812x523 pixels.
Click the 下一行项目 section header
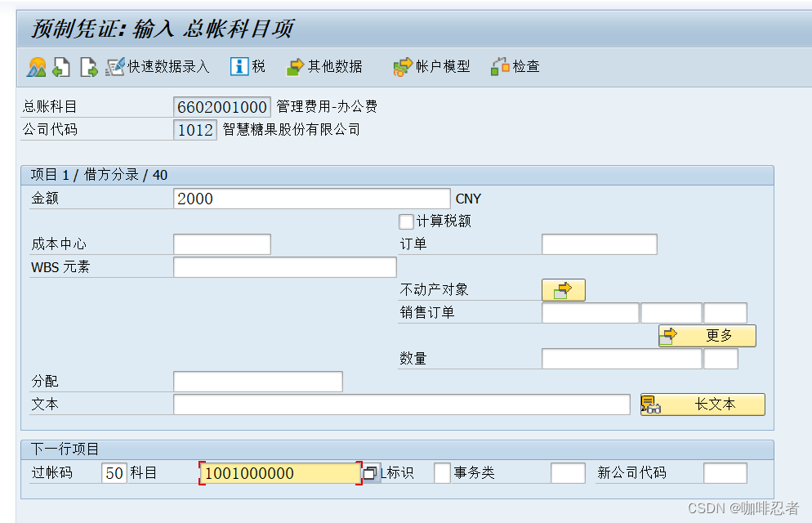[65, 449]
